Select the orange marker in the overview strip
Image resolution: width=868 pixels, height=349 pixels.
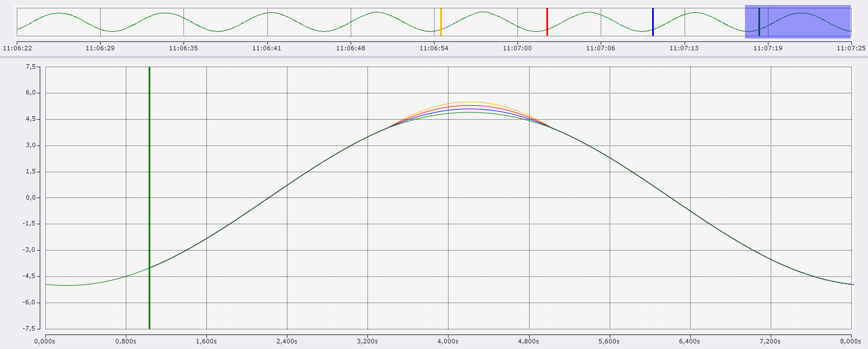click(441, 22)
